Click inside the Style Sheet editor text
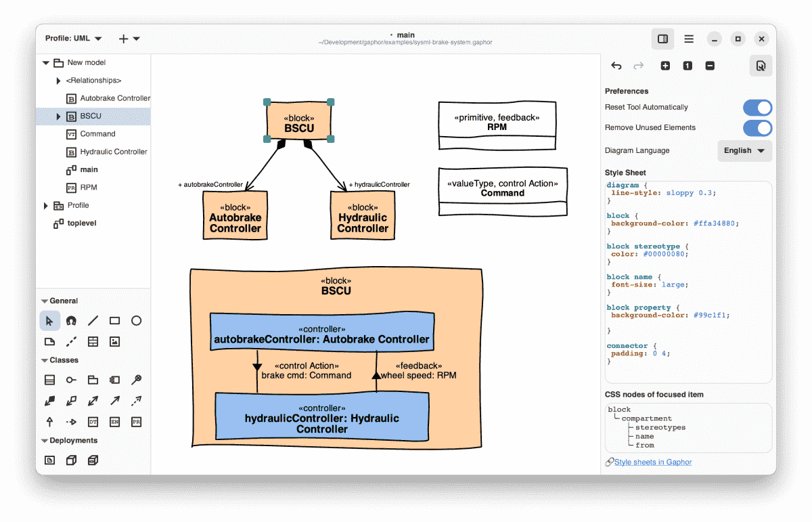This screenshot has width=812, height=522. point(688,282)
